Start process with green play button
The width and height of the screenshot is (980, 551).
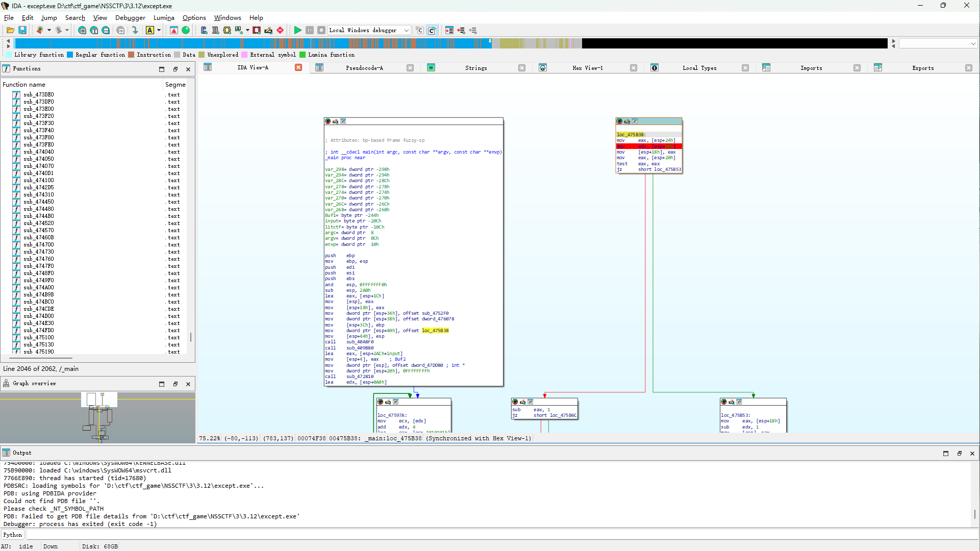(x=297, y=31)
